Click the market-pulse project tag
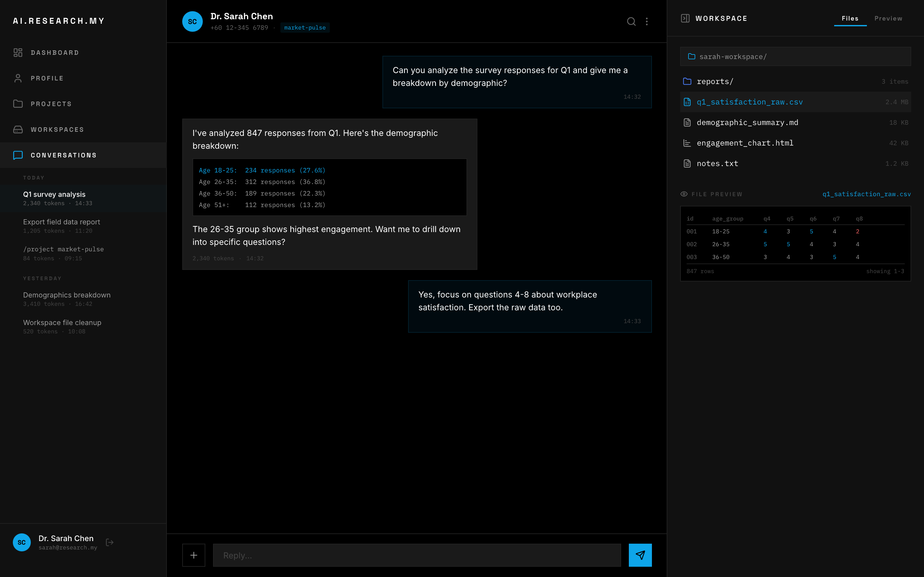This screenshot has height=577, width=924. pos(305,28)
